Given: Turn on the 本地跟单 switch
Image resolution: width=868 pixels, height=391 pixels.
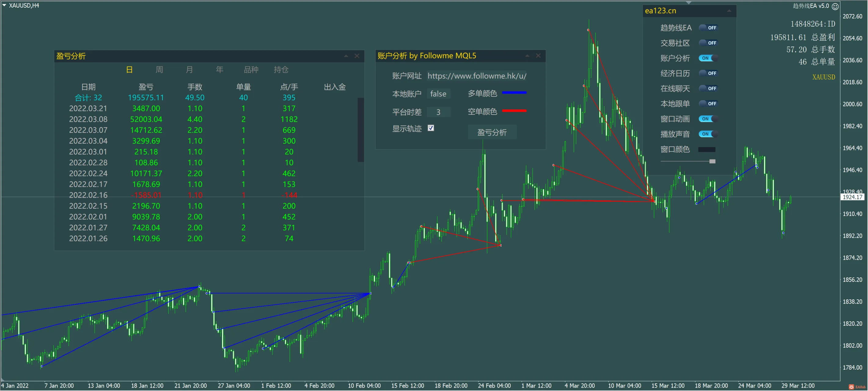Looking at the screenshot, I should pyautogui.click(x=708, y=103).
